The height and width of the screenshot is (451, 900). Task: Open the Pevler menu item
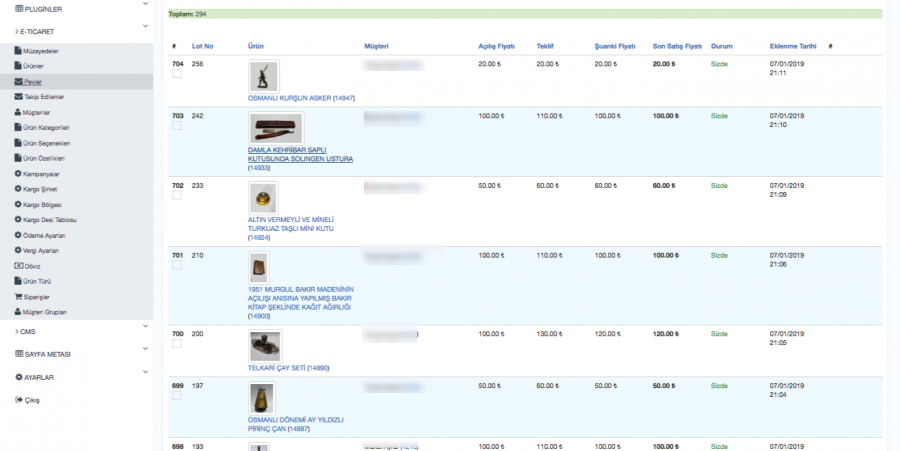(33, 81)
